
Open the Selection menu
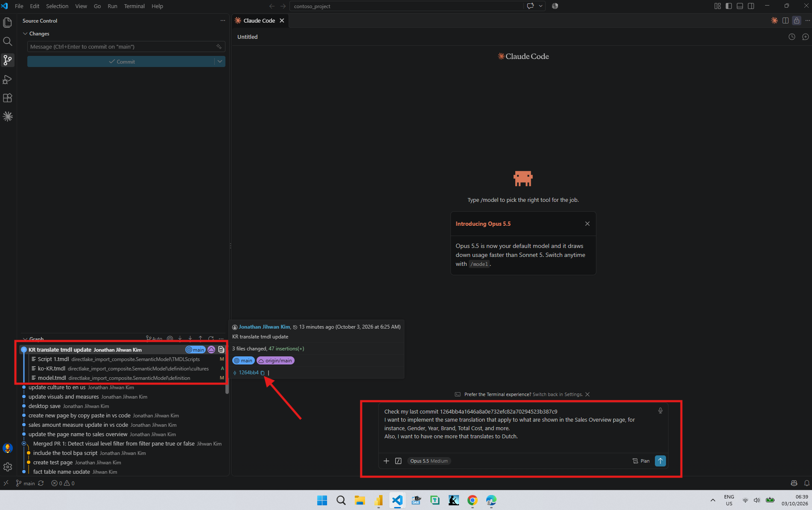pyautogui.click(x=57, y=6)
